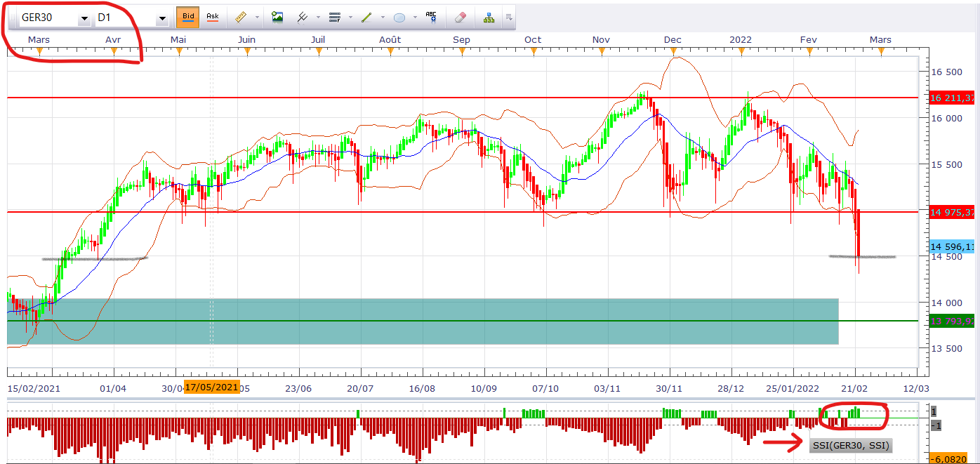Select the pitchfork drawing tool

tap(303, 18)
